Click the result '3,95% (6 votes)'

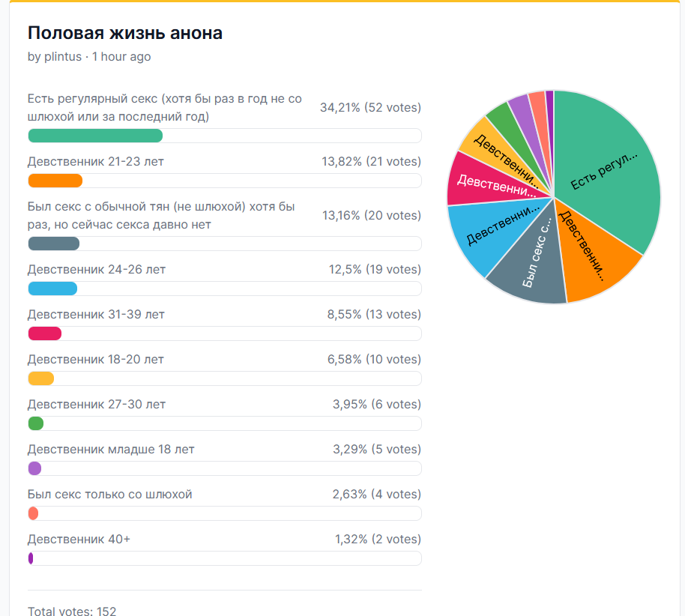click(x=377, y=405)
